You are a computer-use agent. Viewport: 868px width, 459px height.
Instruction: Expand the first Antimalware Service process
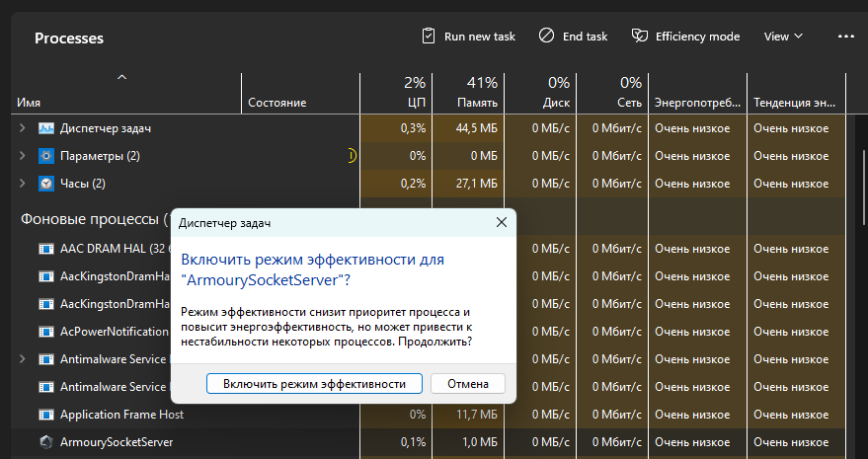(22, 359)
